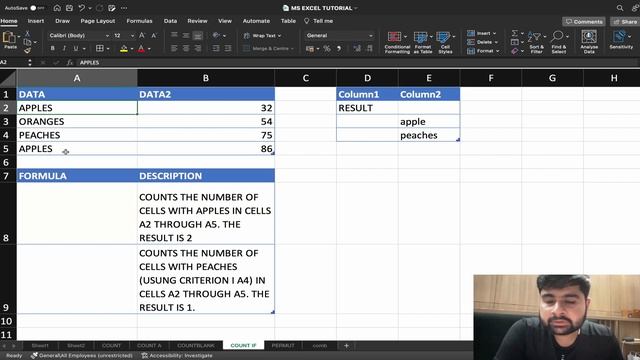The width and height of the screenshot is (640, 360).
Task: Toggle Top Align vertical alignment
Action: pos(174,36)
